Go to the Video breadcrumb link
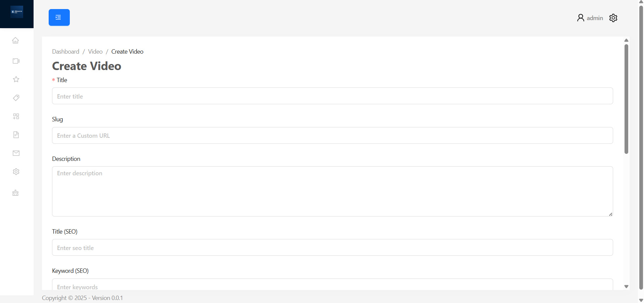The height and width of the screenshot is (303, 644). point(95,52)
